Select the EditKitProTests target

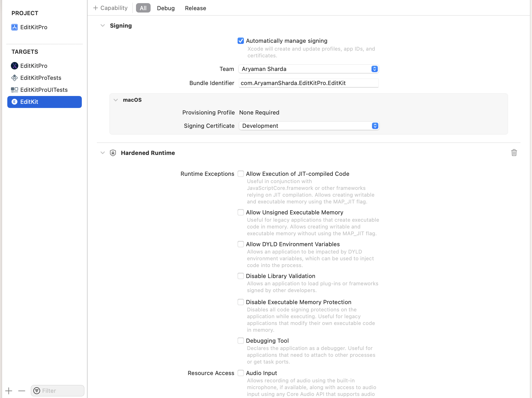click(x=41, y=78)
